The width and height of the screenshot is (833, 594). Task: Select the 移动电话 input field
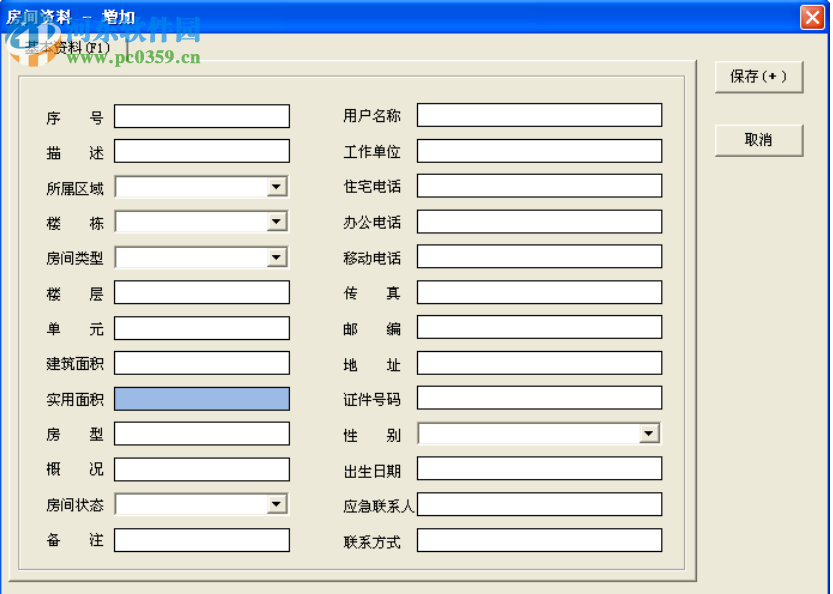540,256
